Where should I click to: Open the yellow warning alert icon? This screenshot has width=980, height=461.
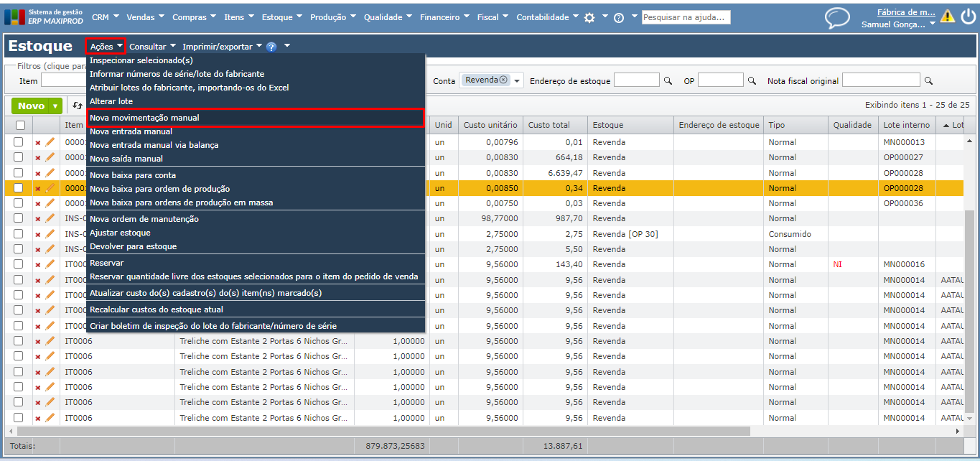tap(948, 17)
